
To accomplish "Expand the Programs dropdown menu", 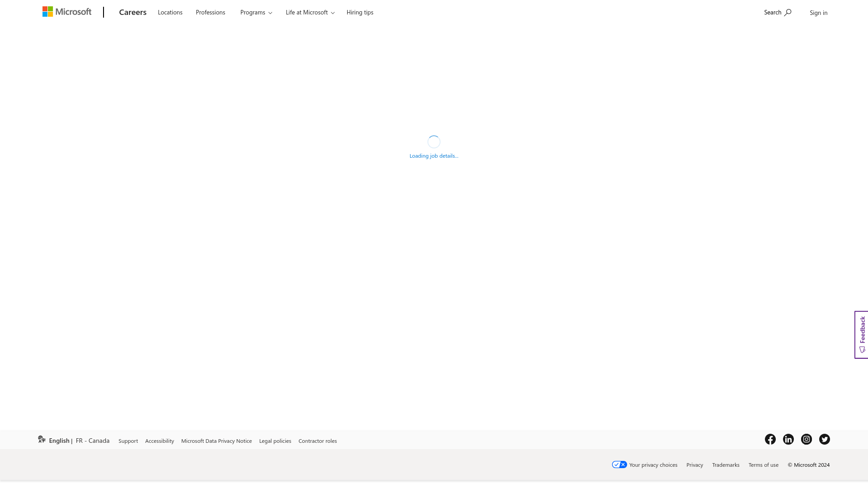I will click(256, 12).
